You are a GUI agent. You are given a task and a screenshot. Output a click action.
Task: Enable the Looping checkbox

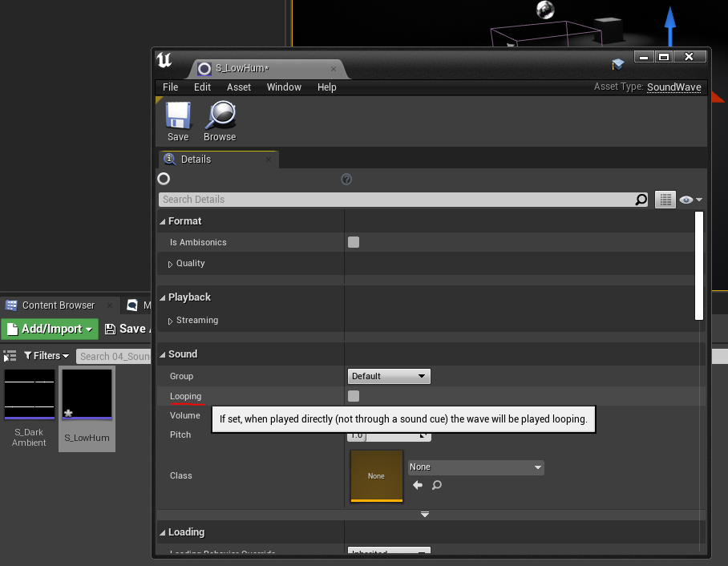pyautogui.click(x=354, y=396)
